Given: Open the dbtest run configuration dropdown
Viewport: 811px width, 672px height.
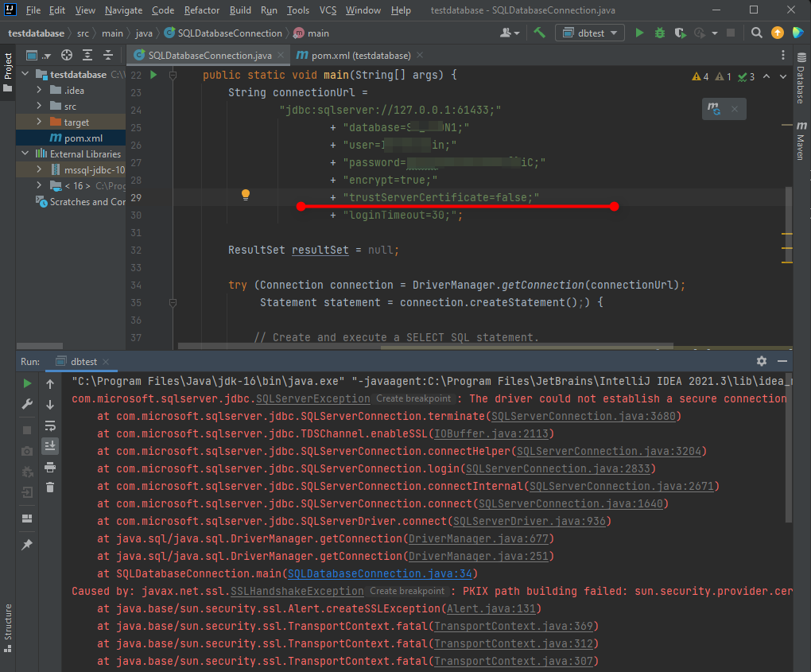Looking at the screenshot, I should [590, 33].
